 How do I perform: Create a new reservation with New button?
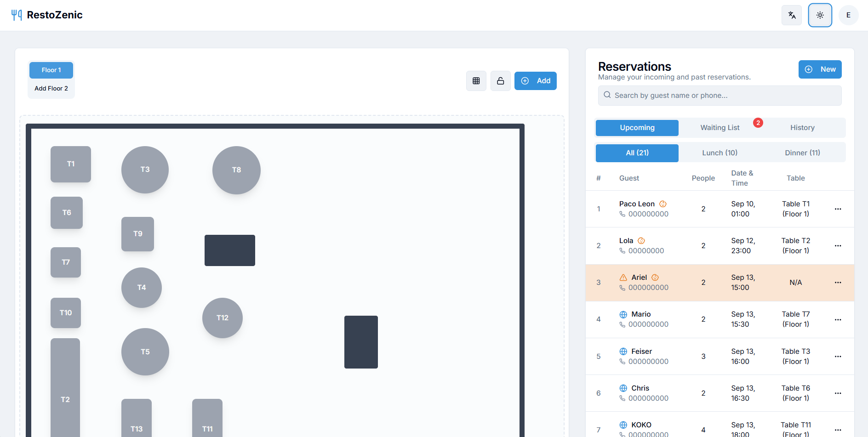coord(820,69)
